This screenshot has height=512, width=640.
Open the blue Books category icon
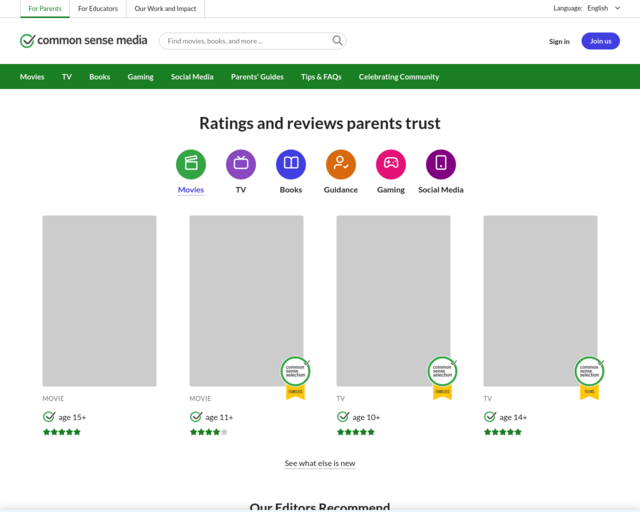point(291,164)
